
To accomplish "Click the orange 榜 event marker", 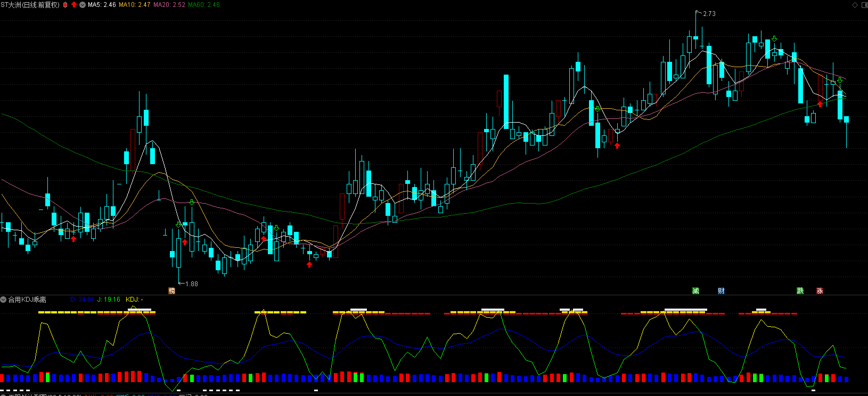I will point(171,290).
